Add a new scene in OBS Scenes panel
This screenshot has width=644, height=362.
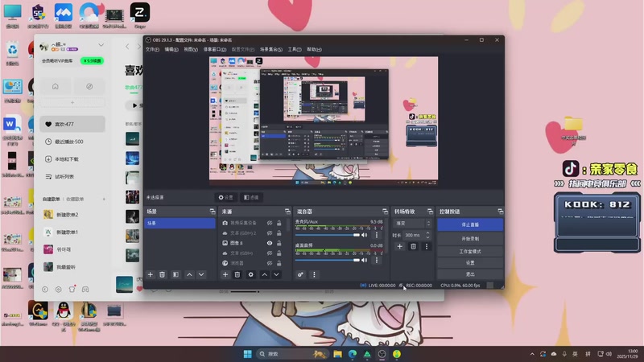pos(151,274)
